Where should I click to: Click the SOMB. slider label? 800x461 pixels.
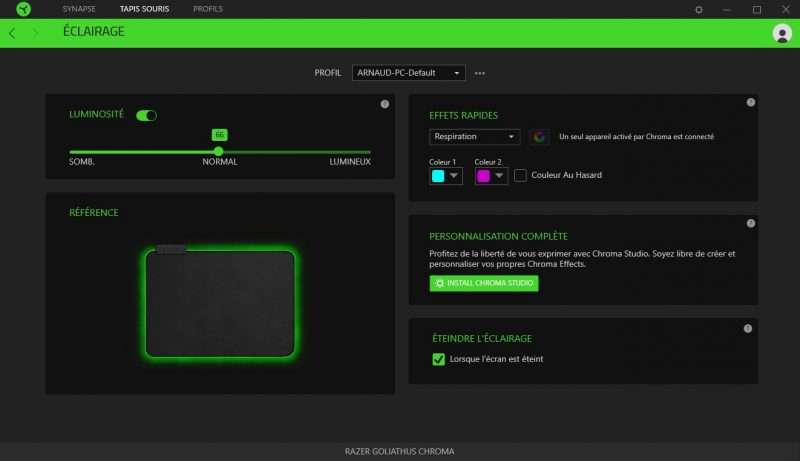pos(82,162)
